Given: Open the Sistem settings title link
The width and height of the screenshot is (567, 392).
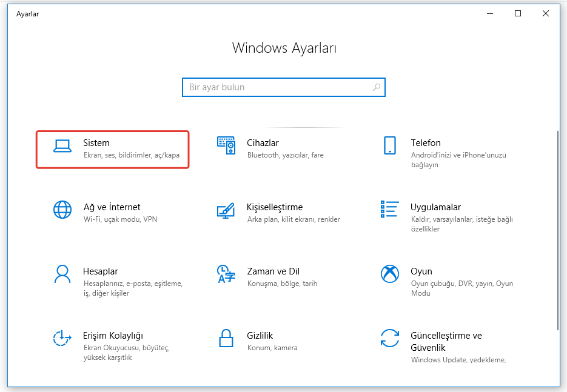Looking at the screenshot, I should 96,143.
